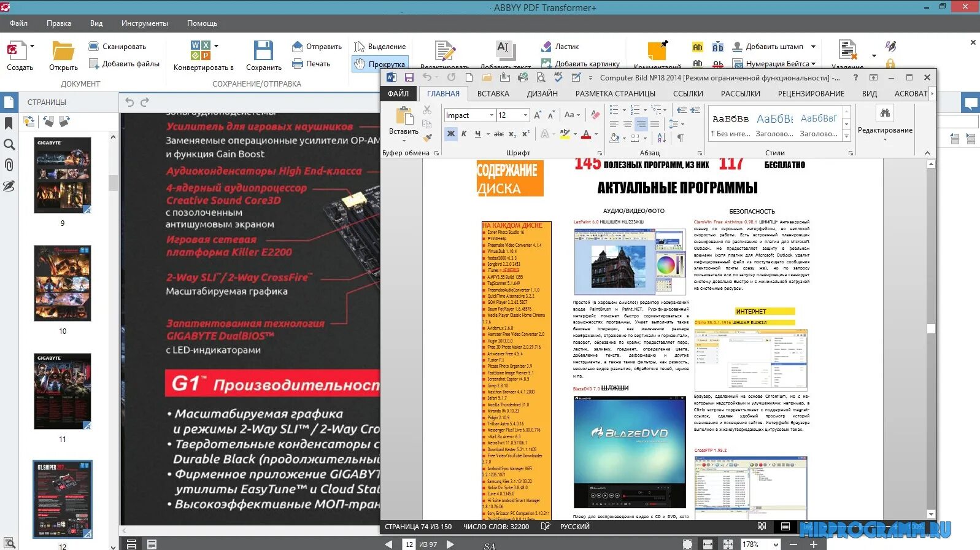Go to previous page arrow in ABBYY
Screen dimensions: 980x550
388,544
